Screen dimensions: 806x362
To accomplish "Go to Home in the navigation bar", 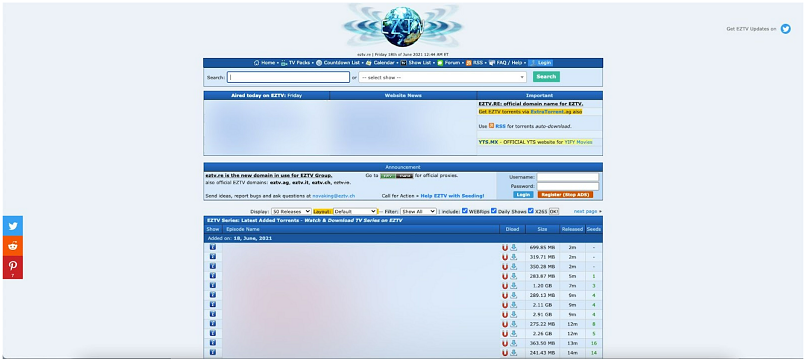I will [x=264, y=63].
